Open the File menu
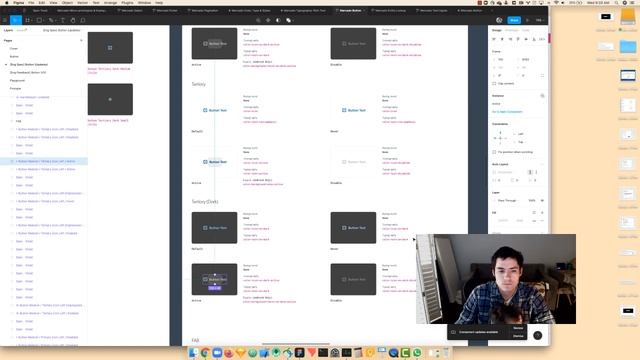 click(x=31, y=2)
